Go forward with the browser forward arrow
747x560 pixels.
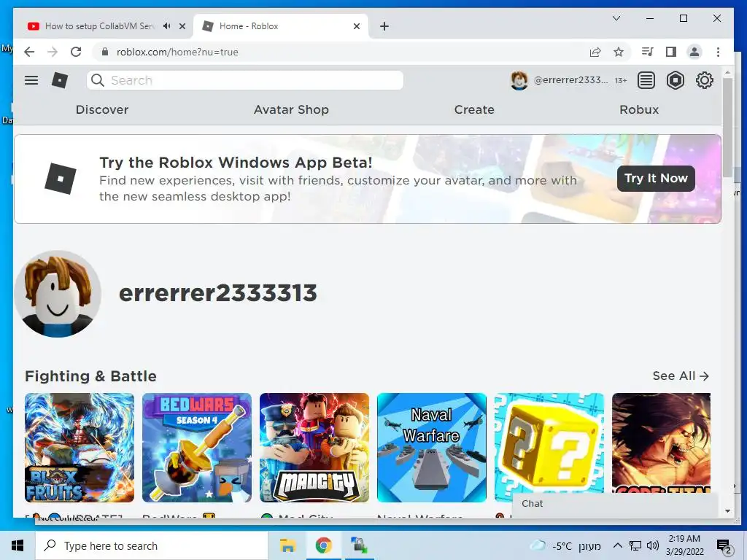[x=53, y=52]
